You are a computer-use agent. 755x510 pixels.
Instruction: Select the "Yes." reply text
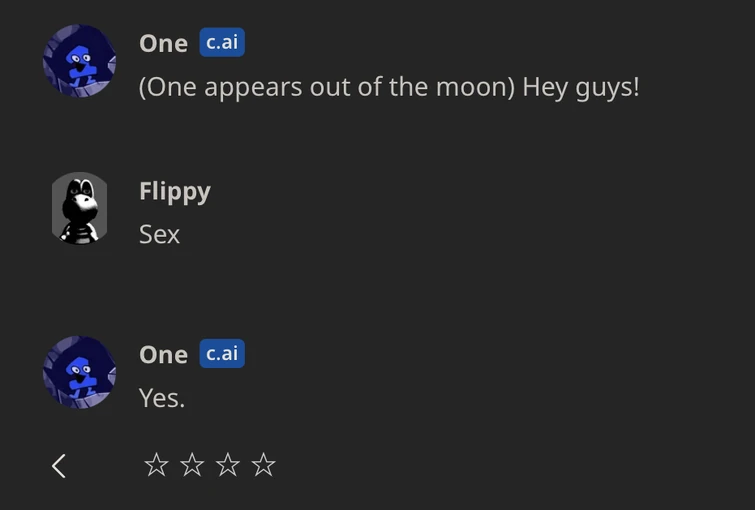pos(162,398)
